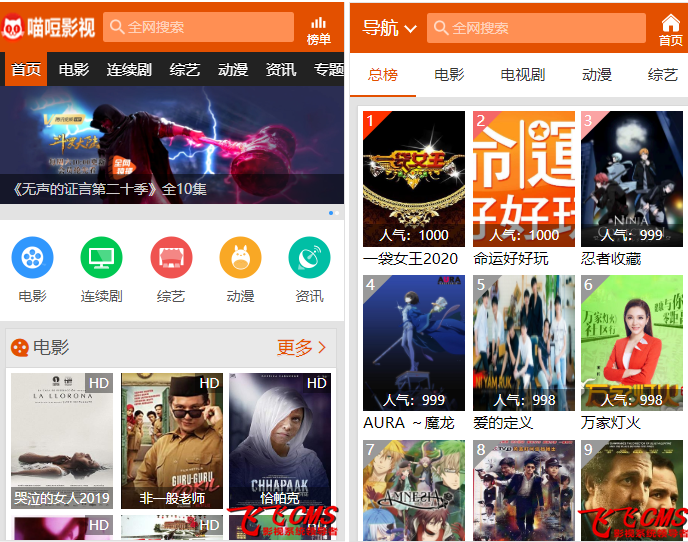Click the 爱的定义 title link

point(503,423)
